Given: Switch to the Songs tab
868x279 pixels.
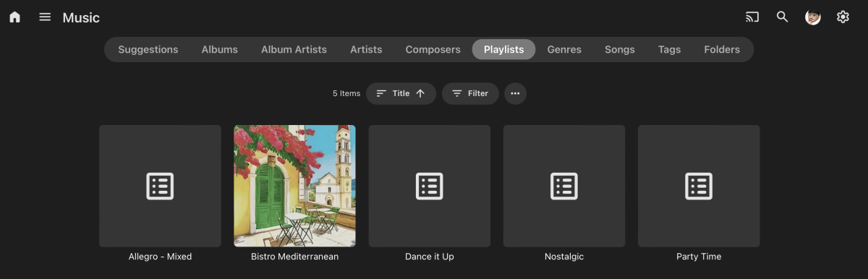Looking at the screenshot, I should click(620, 50).
